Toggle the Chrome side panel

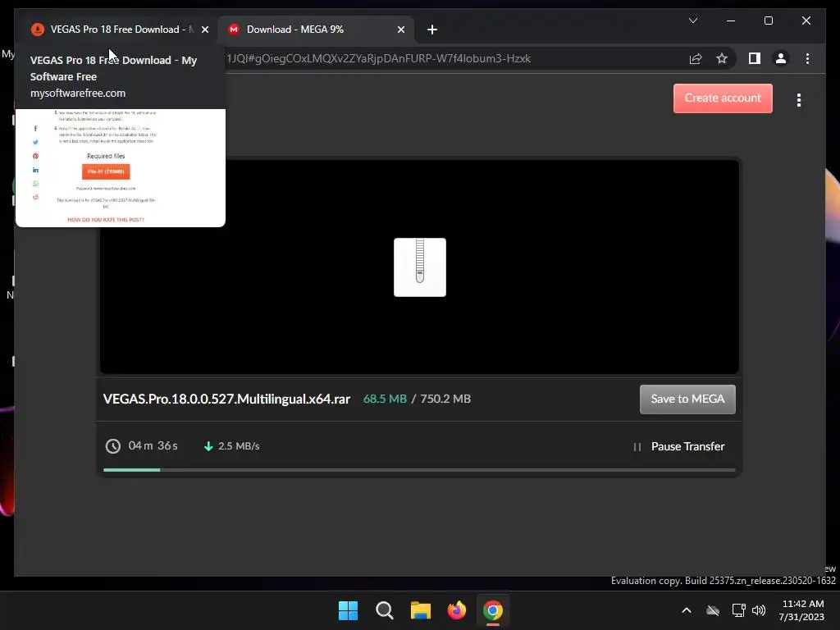[755, 58]
